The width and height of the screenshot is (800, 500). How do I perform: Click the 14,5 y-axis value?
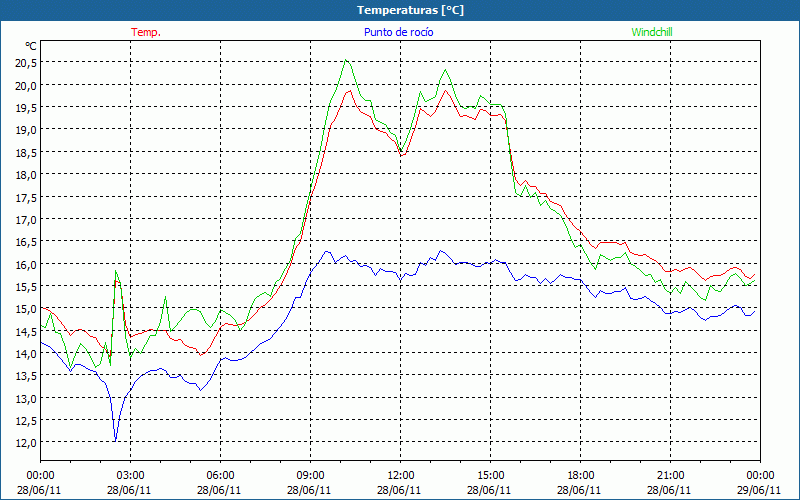click(x=28, y=331)
